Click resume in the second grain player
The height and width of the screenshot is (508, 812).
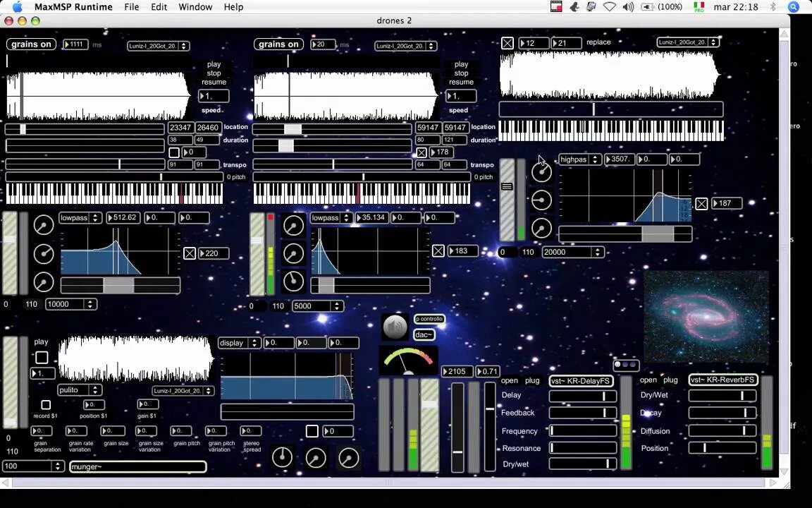461,82
